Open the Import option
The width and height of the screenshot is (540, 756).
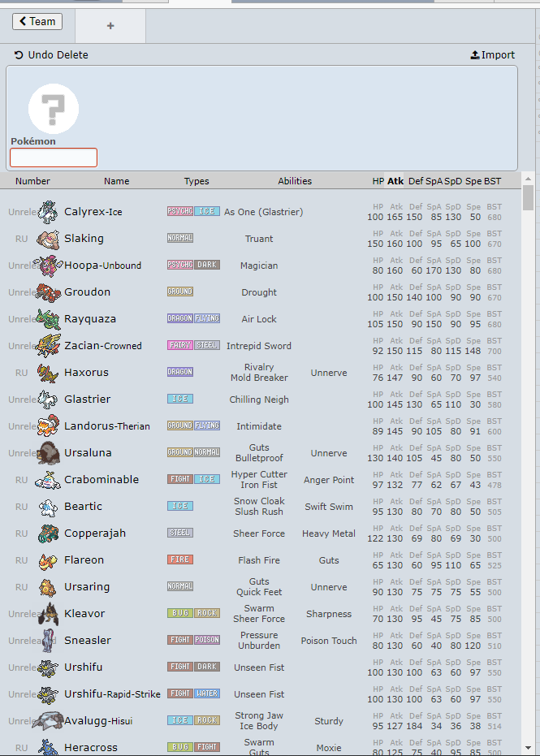tap(493, 55)
